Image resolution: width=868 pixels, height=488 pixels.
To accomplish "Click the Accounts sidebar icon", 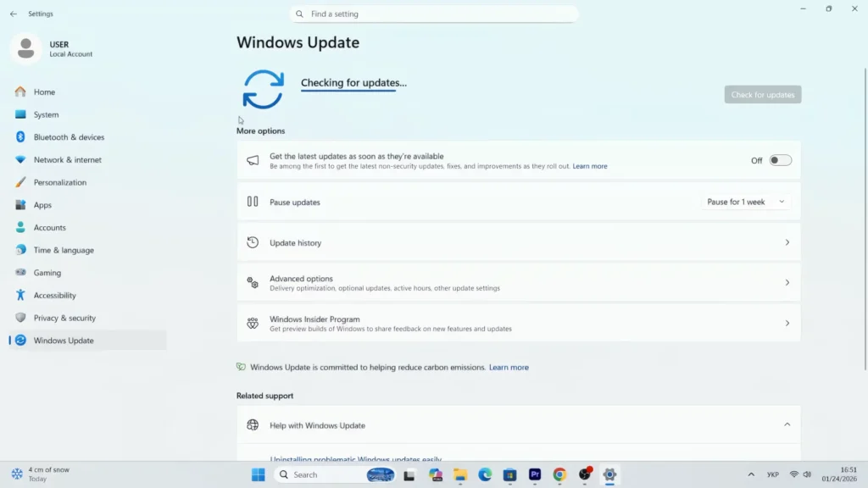I will coord(20,227).
